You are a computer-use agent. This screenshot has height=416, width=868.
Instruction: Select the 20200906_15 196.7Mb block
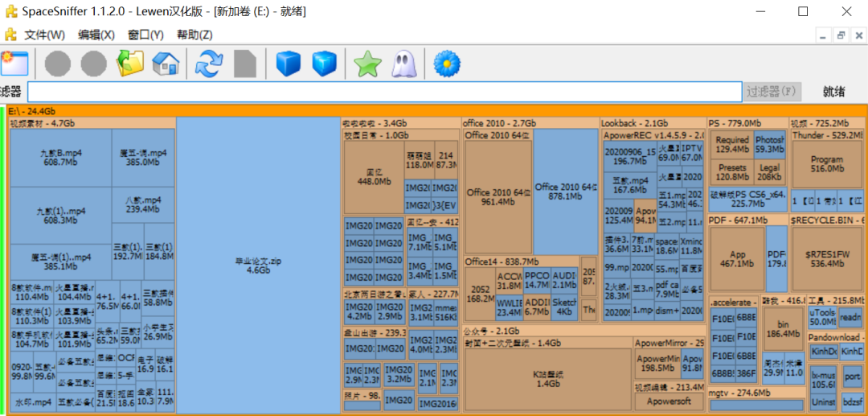pos(629,156)
